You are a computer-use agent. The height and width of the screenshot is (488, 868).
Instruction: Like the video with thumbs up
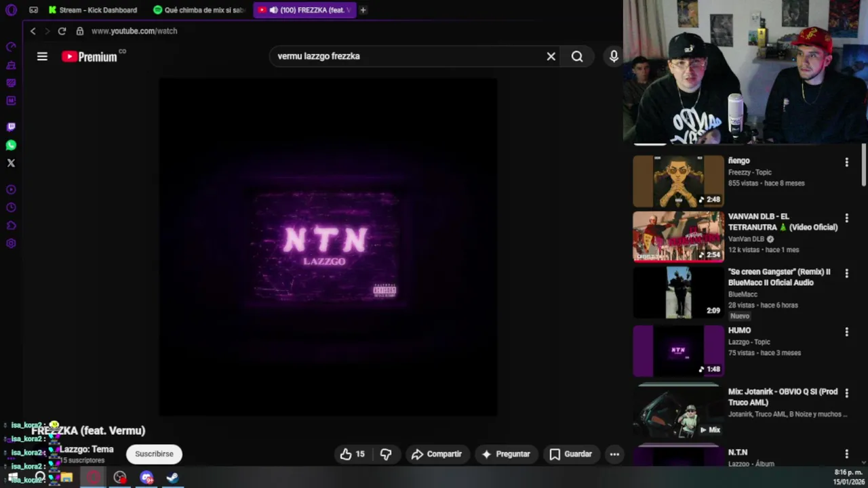[353, 454]
